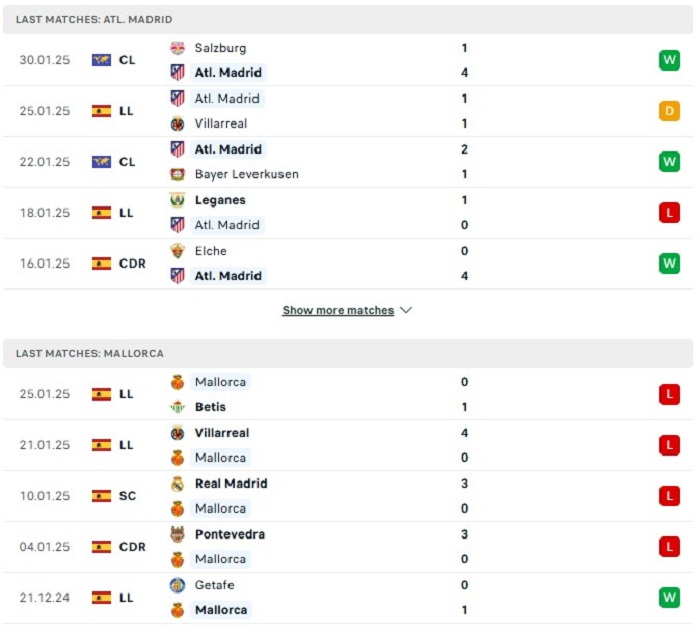Click the green W badge for Salzburg match
The width and height of the screenshot is (700, 634).
pos(669,60)
